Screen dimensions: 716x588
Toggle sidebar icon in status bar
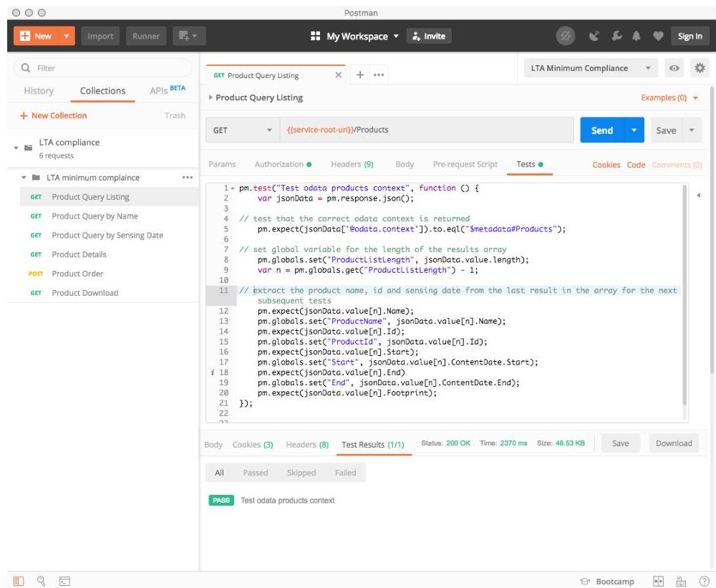point(19,581)
